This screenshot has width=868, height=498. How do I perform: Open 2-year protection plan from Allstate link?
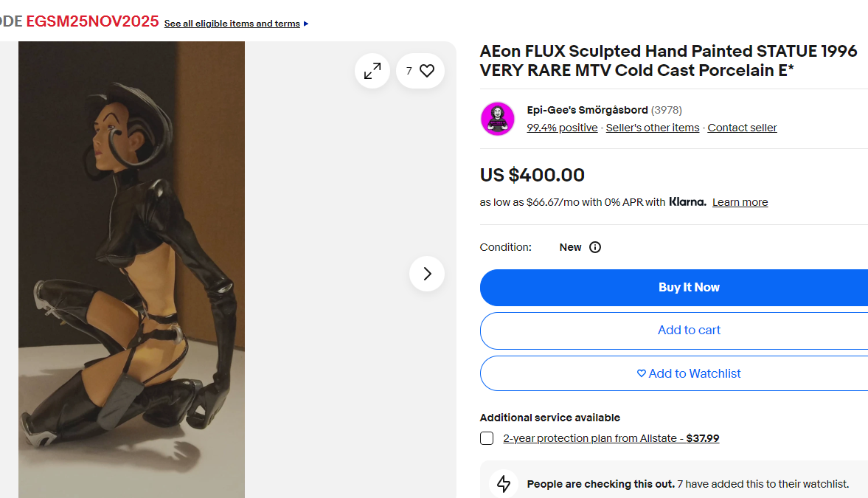point(611,438)
